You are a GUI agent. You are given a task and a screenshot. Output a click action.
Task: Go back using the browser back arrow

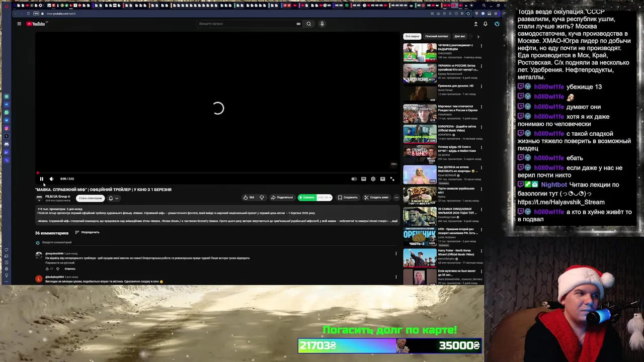click(x=14, y=14)
